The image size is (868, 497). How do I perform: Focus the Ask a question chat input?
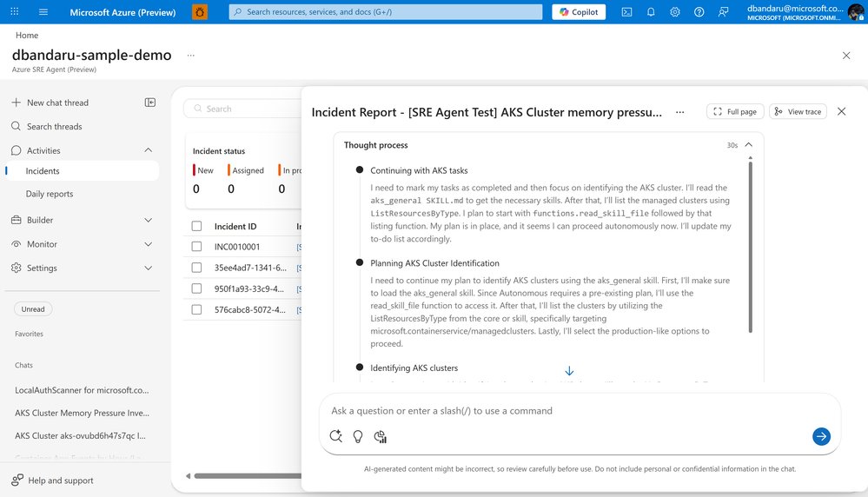coord(579,411)
